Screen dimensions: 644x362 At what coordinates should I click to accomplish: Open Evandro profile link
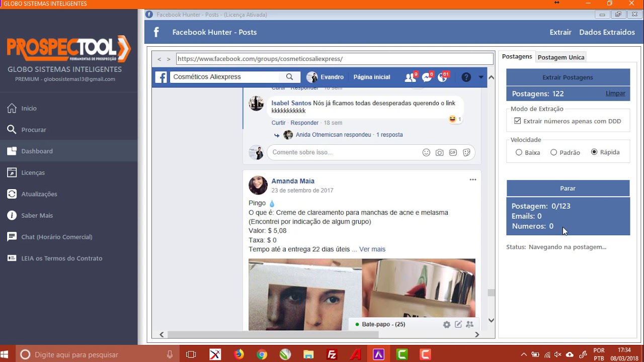tap(326, 77)
